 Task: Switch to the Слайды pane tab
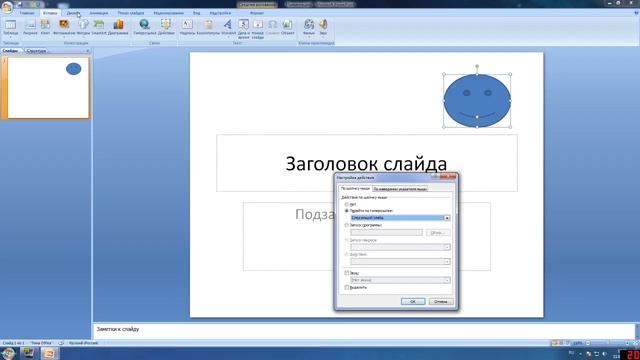10,51
